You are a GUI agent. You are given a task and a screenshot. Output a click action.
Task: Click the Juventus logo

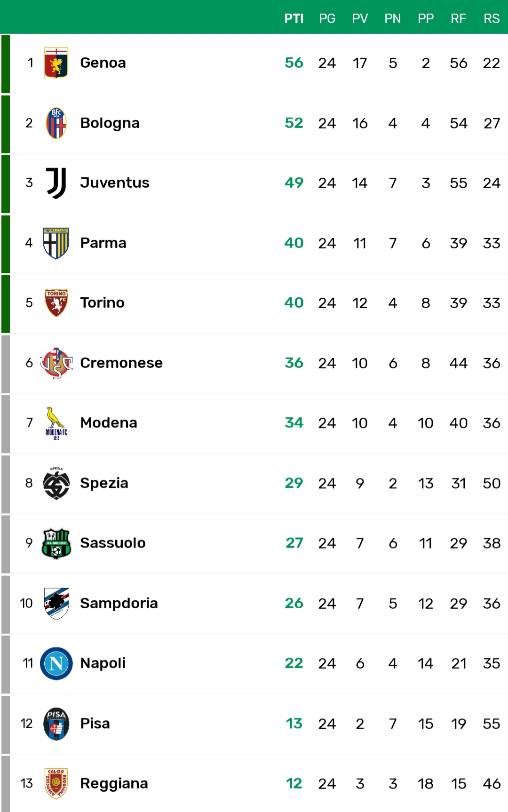(56, 183)
